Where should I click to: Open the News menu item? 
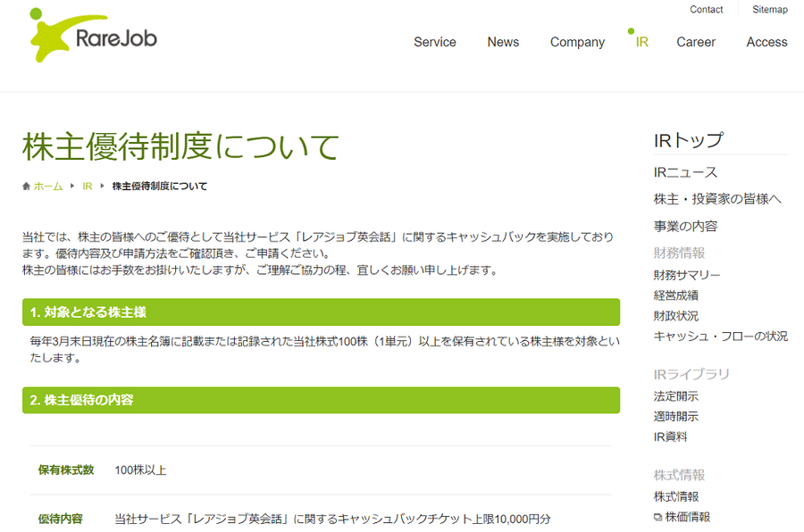(503, 42)
